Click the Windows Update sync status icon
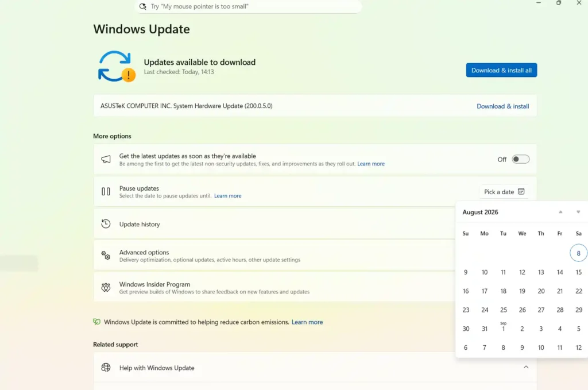588x390 pixels. (116, 67)
